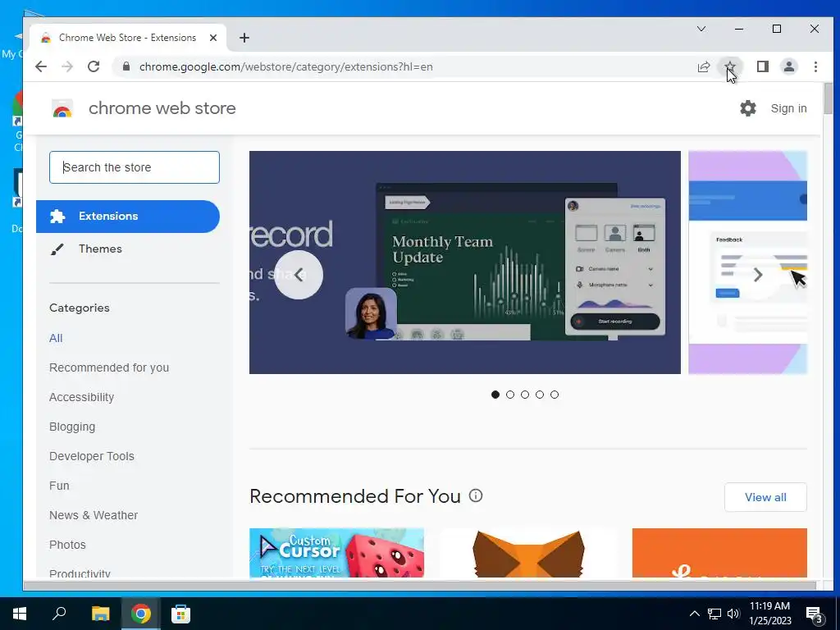Click the Chrome Web Store logo
Viewport: 840px width, 630px height.
pyautogui.click(x=62, y=108)
